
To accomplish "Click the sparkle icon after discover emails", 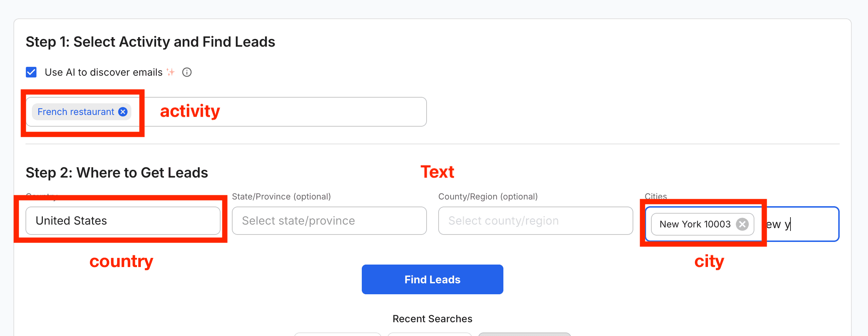I will [171, 72].
